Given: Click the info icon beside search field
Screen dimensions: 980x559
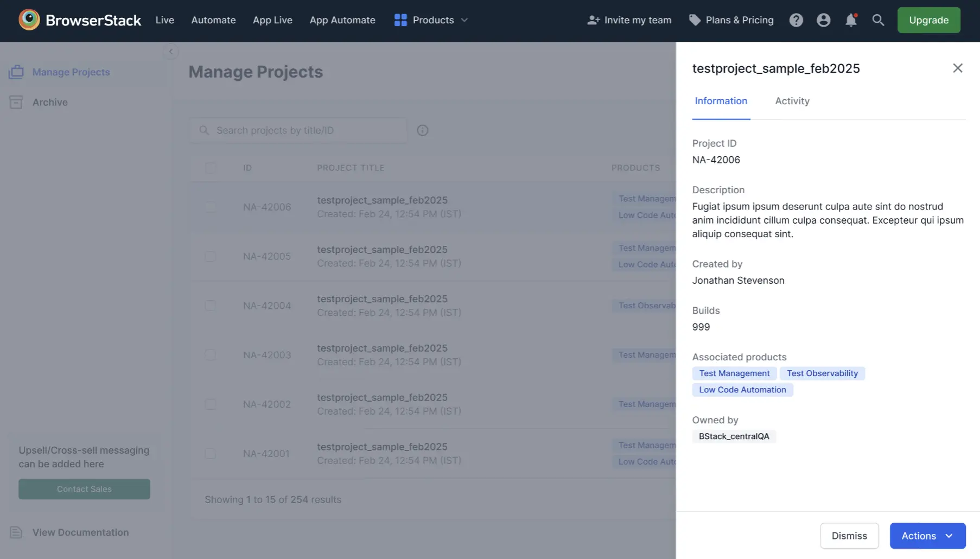Looking at the screenshot, I should [423, 130].
